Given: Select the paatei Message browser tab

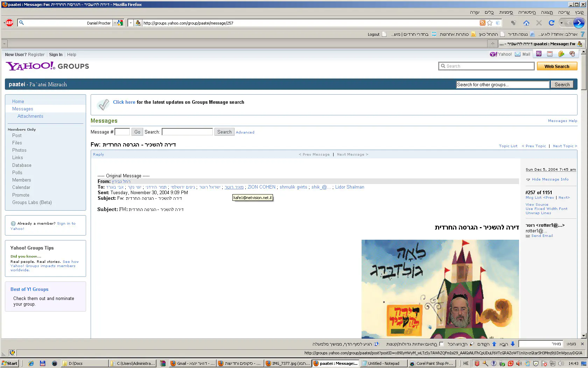Looking at the screenshot, I should [539, 44].
